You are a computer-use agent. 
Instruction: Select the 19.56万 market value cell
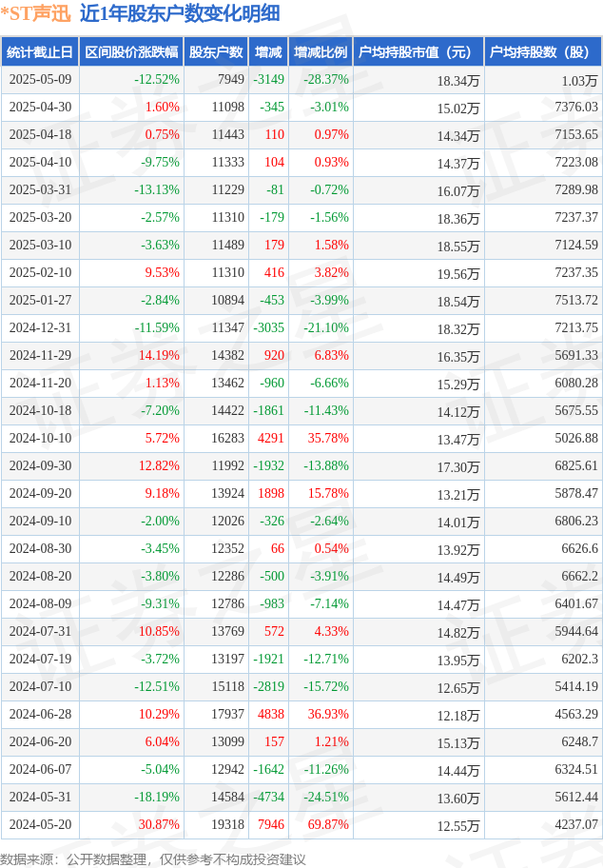[x=458, y=273]
